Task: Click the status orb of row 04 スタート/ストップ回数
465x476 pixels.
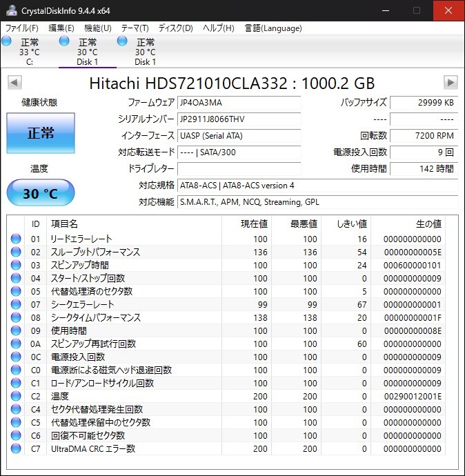Action: pos(16,278)
